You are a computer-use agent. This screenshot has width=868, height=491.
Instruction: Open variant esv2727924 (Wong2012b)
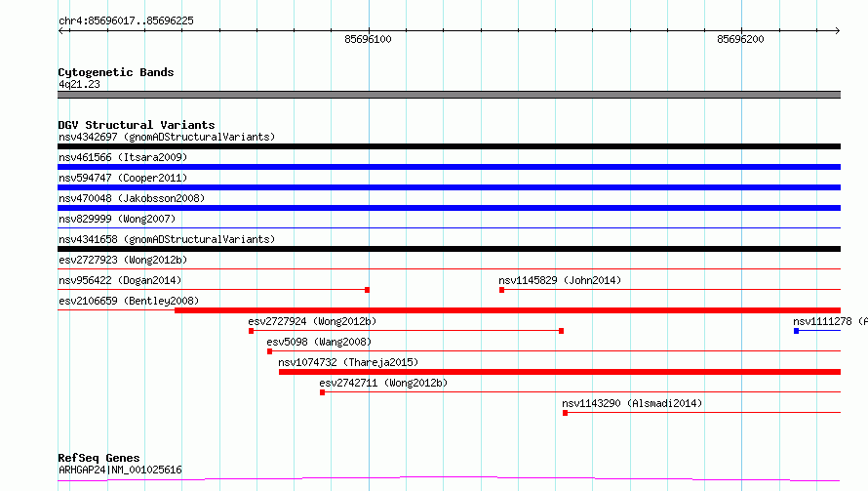(x=312, y=321)
